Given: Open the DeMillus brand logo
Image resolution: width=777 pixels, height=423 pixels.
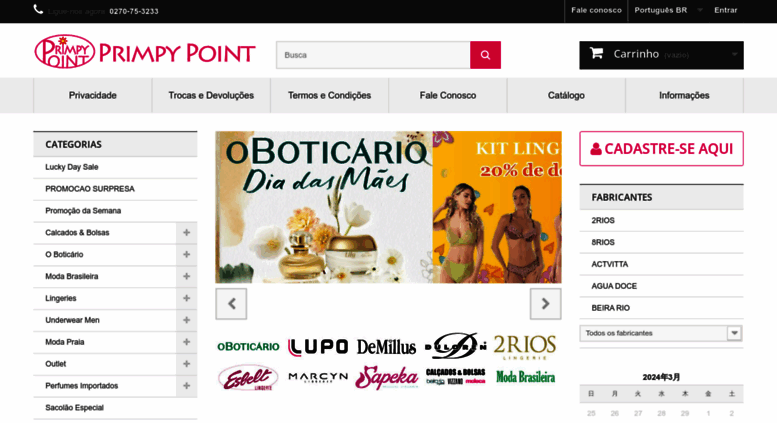Looking at the screenshot, I should [x=386, y=347].
